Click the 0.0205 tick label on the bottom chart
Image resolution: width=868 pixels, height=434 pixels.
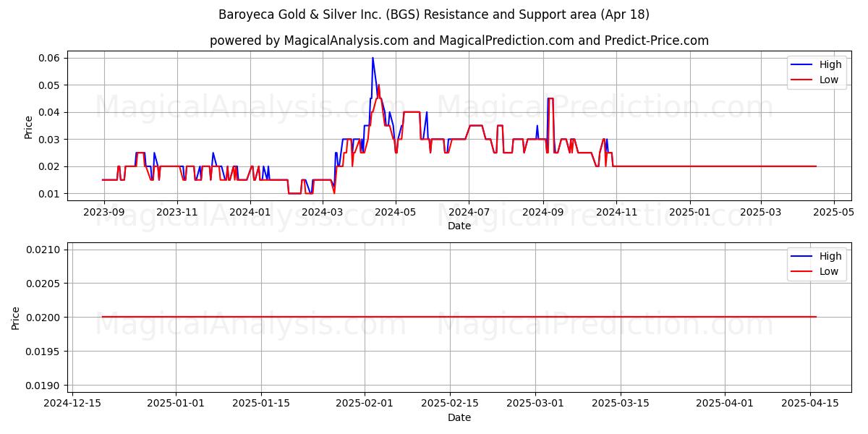pos(42,284)
